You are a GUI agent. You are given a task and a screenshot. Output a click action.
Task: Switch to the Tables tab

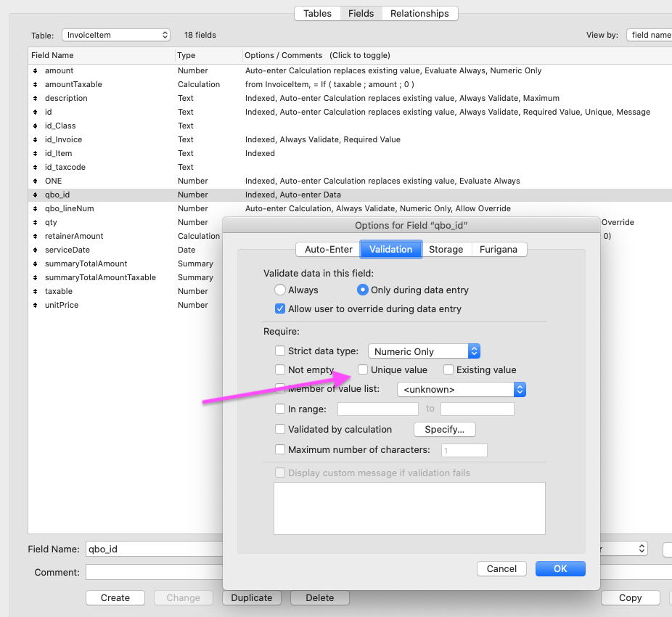pos(318,13)
